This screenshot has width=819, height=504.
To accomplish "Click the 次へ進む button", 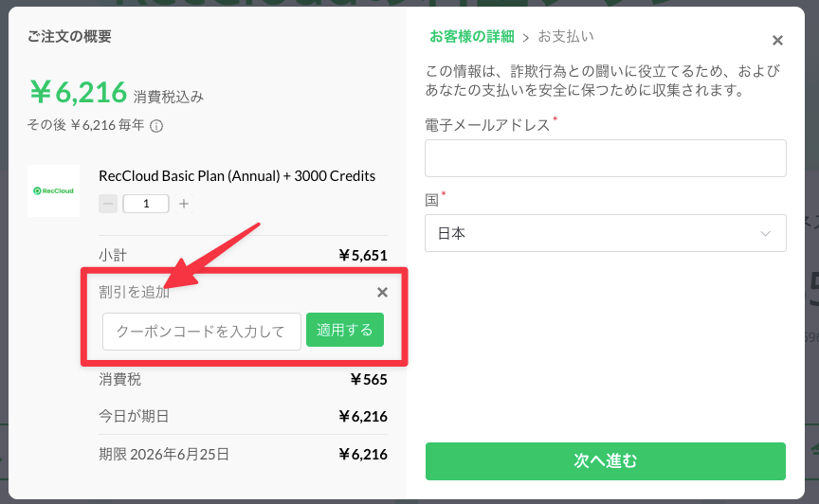I will pos(606,461).
